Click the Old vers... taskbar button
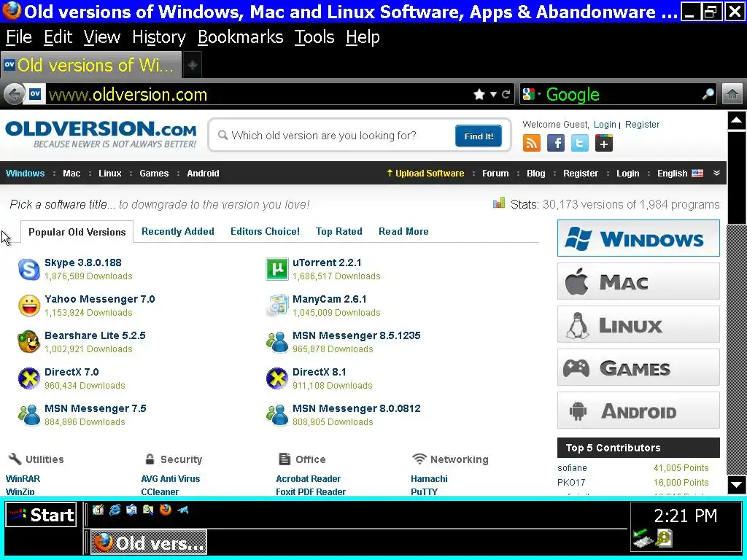This screenshot has width=747, height=560. [149, 542]
